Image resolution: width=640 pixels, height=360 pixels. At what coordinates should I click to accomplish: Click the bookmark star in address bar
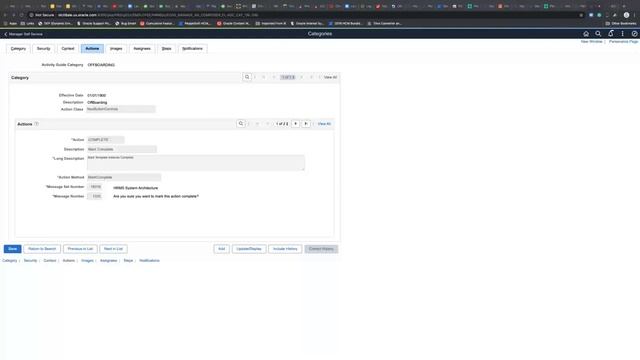pyautogui.click(x=581, y=15)
